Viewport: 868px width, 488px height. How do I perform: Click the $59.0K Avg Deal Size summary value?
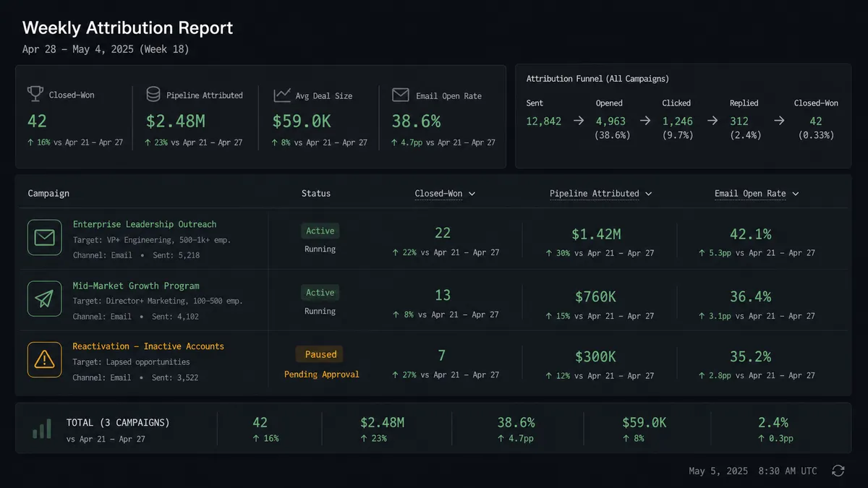302,121
